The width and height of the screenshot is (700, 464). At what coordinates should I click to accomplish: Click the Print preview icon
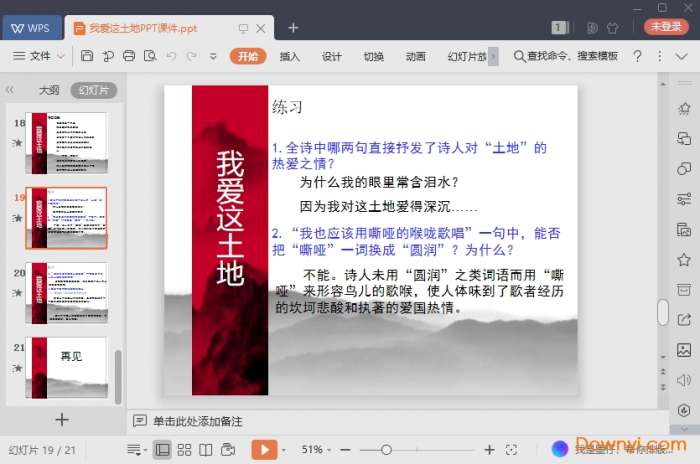tap(150, 56)
